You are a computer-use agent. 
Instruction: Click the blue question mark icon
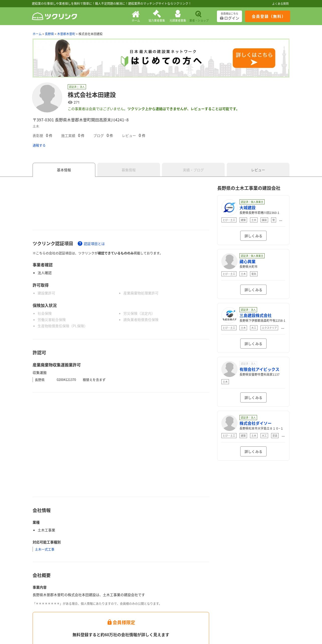[x=80, y=244]
